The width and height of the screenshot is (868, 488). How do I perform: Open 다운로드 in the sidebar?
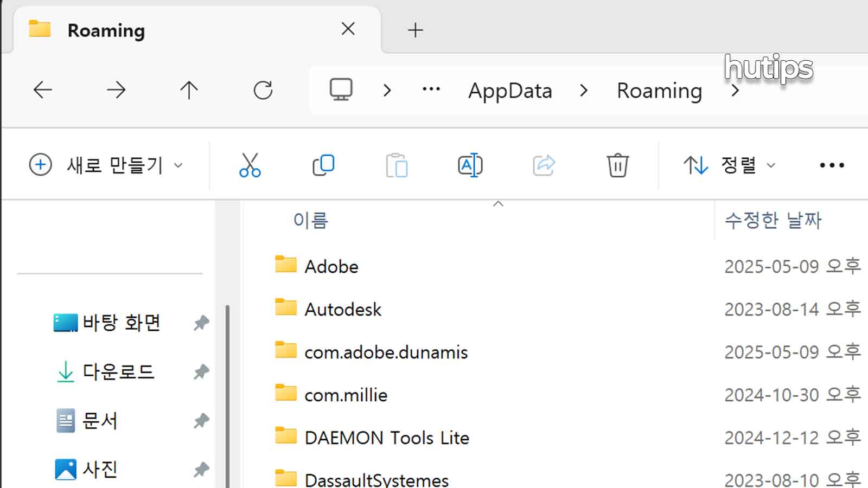[106, 371]
